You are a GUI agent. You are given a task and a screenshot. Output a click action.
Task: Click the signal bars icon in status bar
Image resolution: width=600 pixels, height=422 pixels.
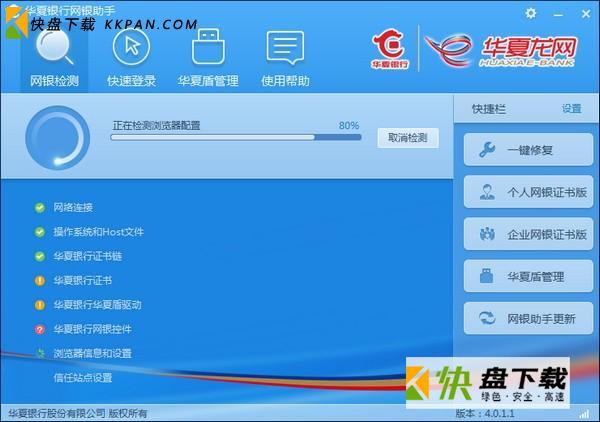pyautogui.click(x=584, y=414)
